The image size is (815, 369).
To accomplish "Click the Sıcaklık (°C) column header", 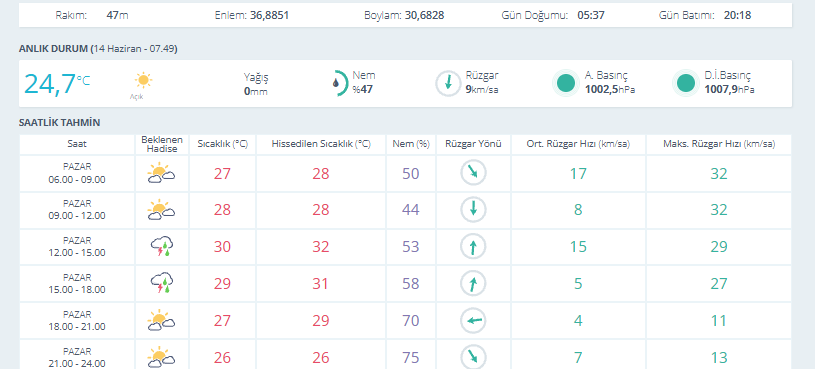I will tap(222, 144).
